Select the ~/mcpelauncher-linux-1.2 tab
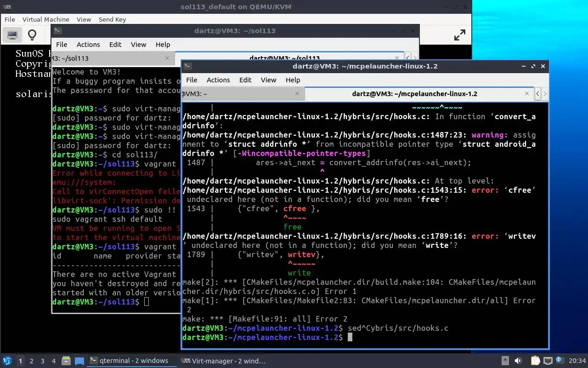 point(419,93)
